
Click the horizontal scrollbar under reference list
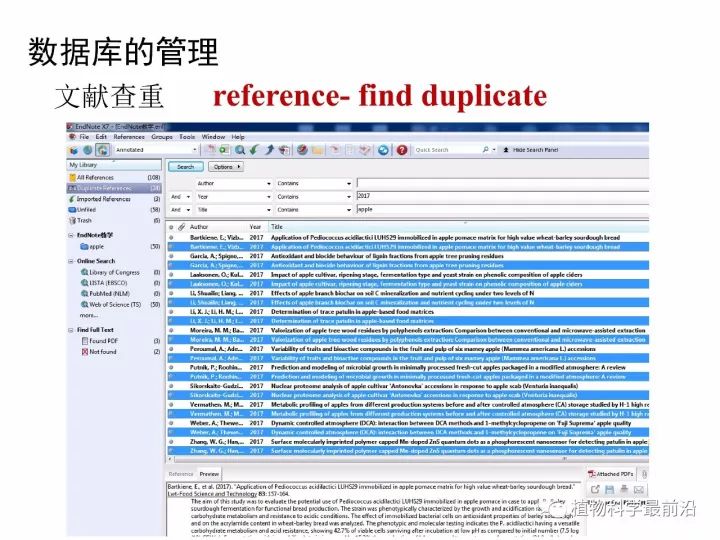pos(408,459)
